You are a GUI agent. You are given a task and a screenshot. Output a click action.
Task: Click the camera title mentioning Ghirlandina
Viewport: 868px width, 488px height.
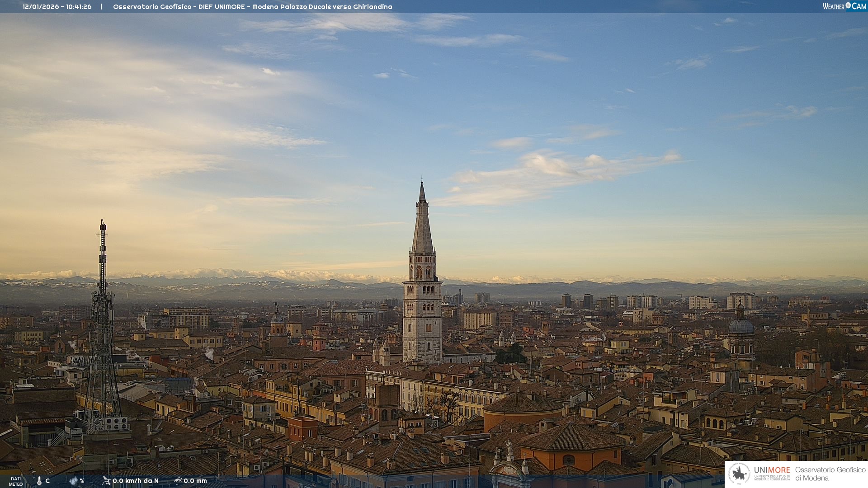point(252,7)
